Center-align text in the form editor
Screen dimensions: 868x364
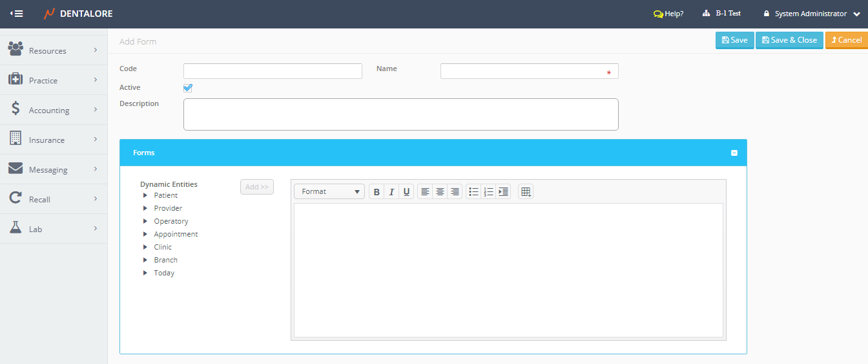440,192
